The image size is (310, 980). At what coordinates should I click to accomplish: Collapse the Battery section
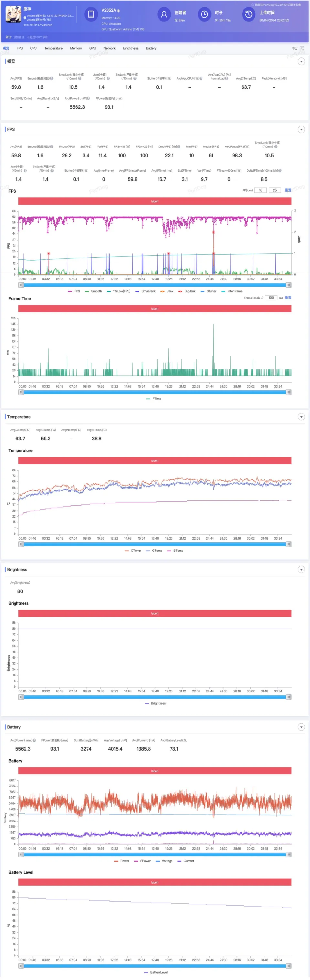point(301,727)
